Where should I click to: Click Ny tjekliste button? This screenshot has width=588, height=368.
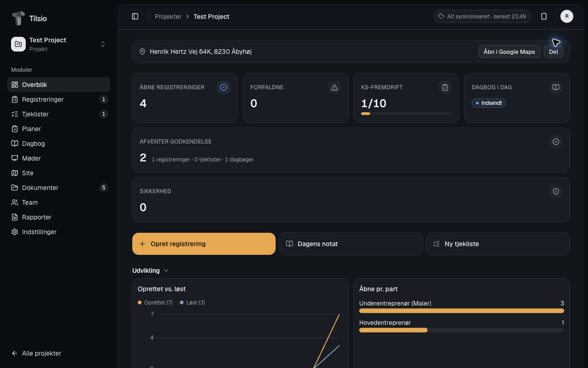(498, 244)
